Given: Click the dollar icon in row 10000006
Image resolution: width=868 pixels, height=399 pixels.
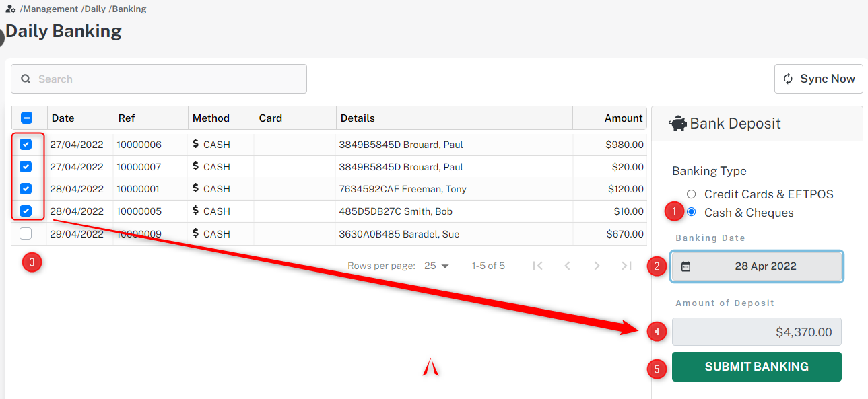Looking at the screenshot, I should coord(195,143).
